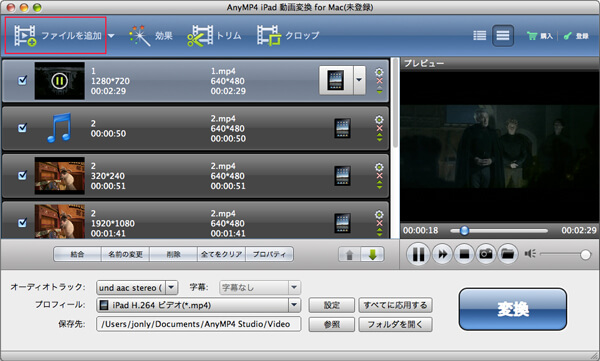The height and width of the screenshot is (361, 600).
Task: Click the ファイルを追加 (Add File) film icon
Action: coord(25,36)
